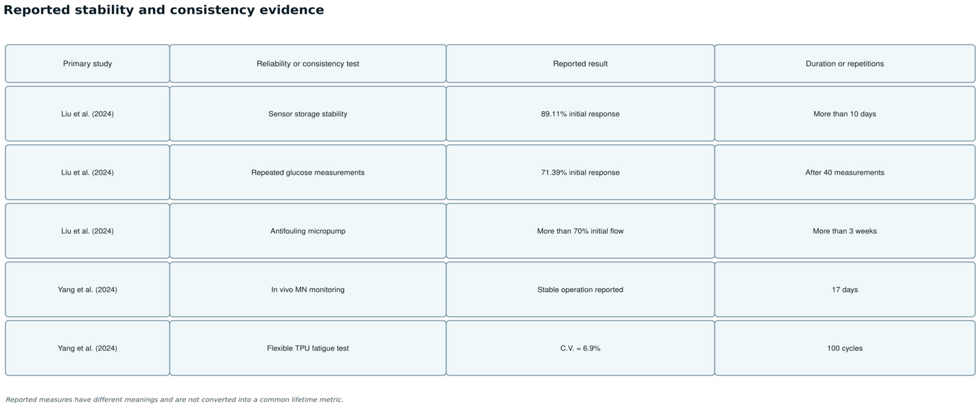
Task: Select the More than 70% initial flow cell
Action: pos(580,231)
